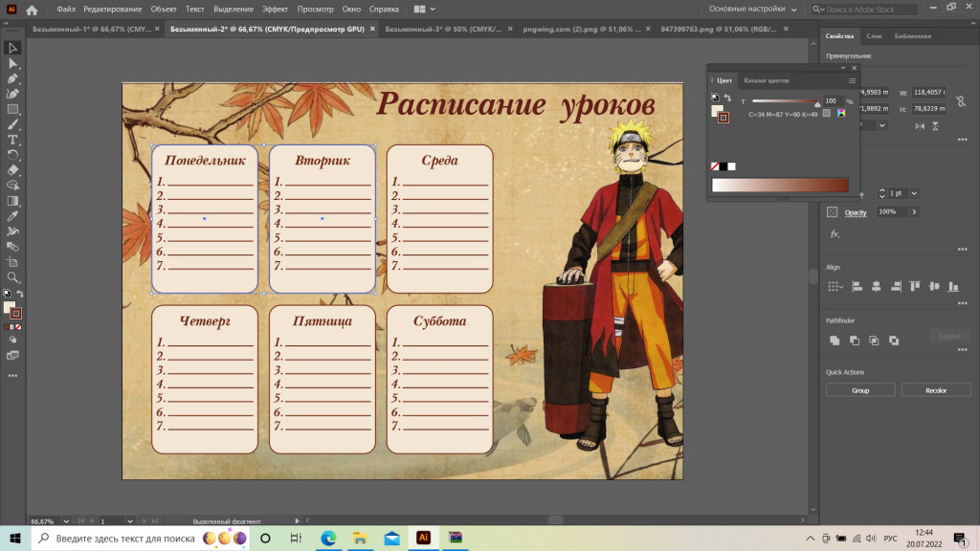Open the Редактирование menu

tap(113, 10)
